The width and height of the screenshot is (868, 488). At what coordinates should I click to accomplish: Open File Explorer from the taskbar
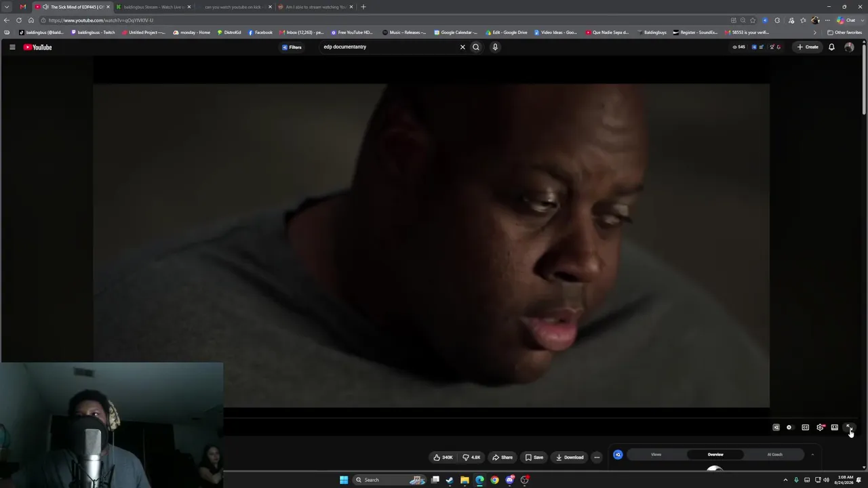[465, 480]
